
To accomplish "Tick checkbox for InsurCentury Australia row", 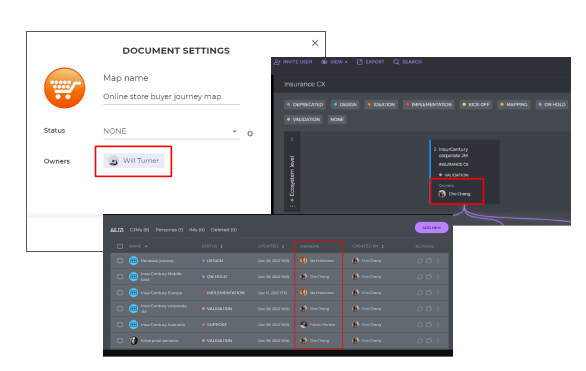I will [x=120, y=325].
